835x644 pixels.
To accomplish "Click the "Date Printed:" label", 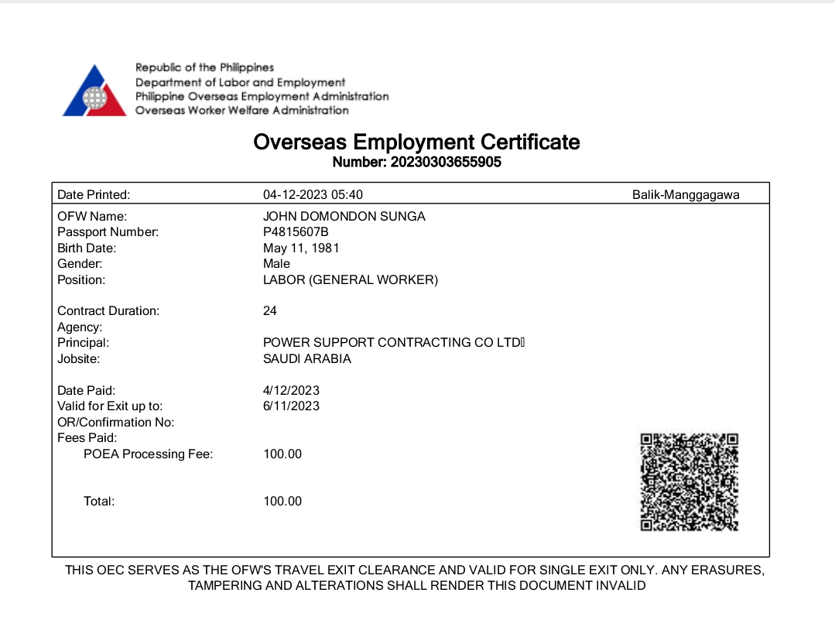I will [94, 195].
